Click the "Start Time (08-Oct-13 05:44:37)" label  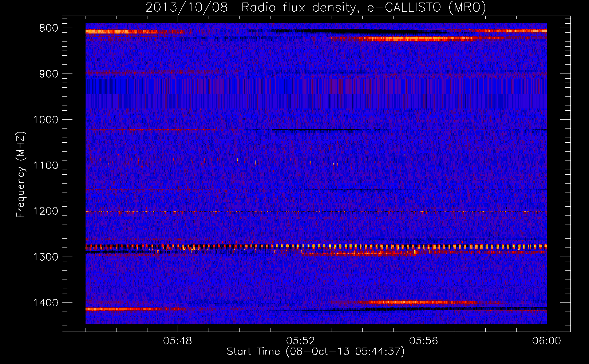point(316,352)
